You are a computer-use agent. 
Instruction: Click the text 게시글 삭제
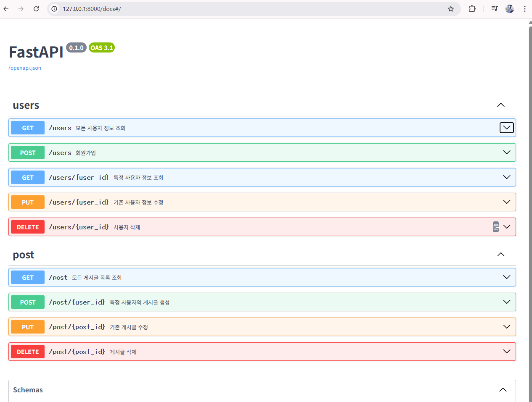(x=123, y=352)
